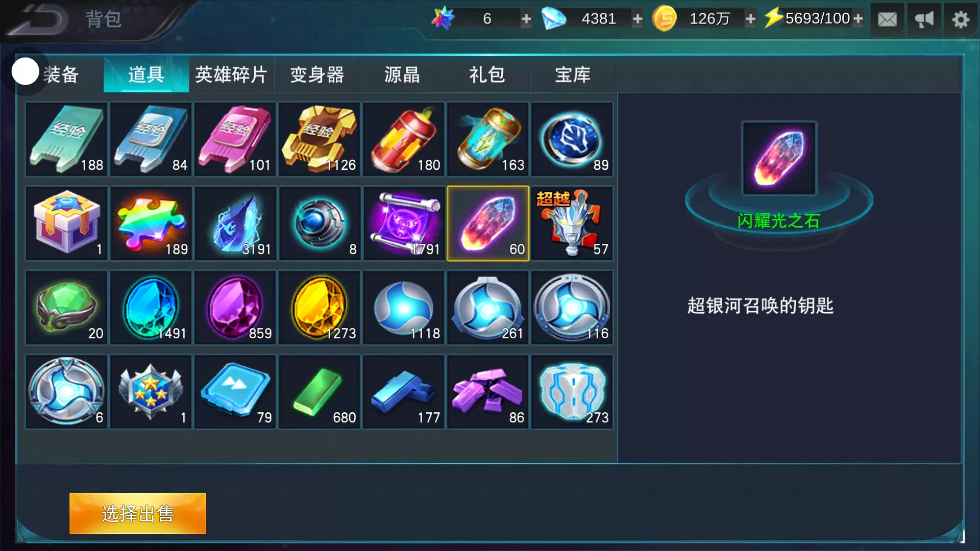The height and width of the screenshot is (551, 980).
Task: Add star currency with plus button
Action: (526, 19)
